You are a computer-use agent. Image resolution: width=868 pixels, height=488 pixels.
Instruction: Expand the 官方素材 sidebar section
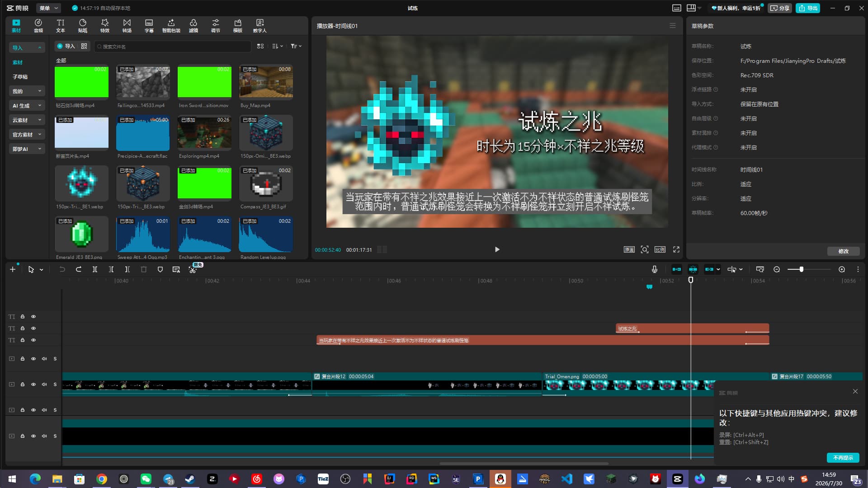27,135
